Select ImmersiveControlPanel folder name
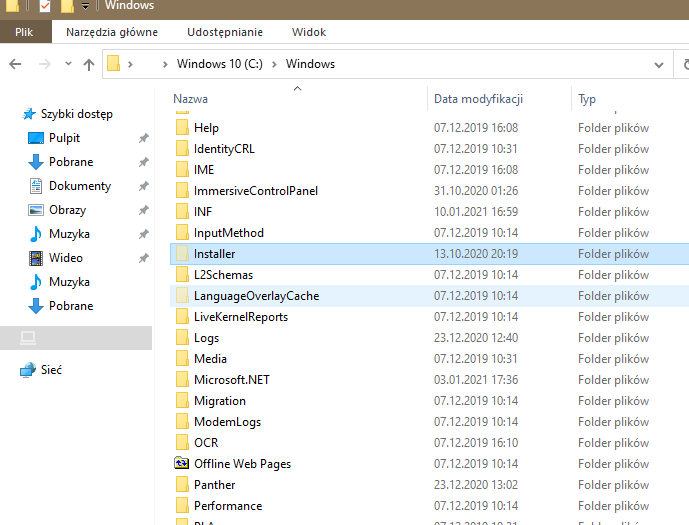689x525 pixels. pyautogui.click(x=256, y=191)
